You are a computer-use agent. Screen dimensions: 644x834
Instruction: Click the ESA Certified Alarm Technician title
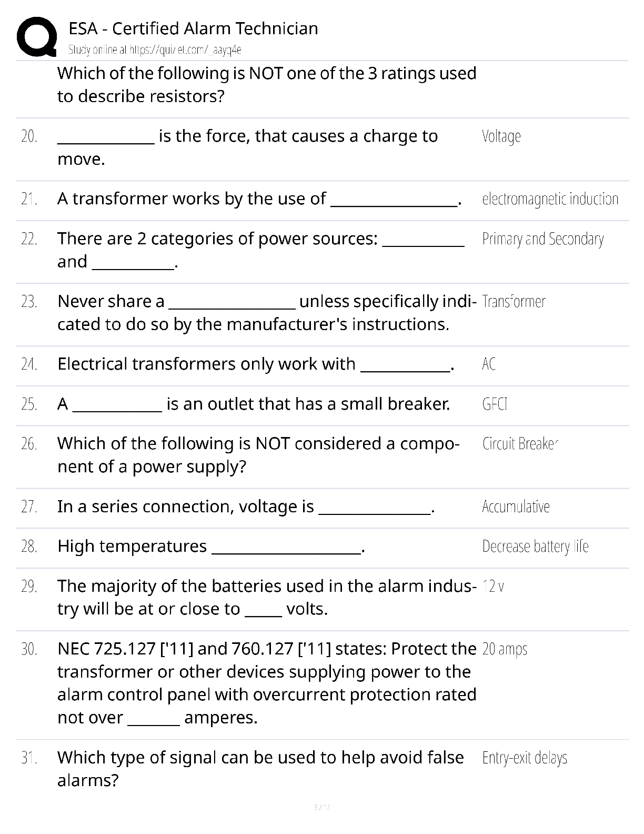193,28
